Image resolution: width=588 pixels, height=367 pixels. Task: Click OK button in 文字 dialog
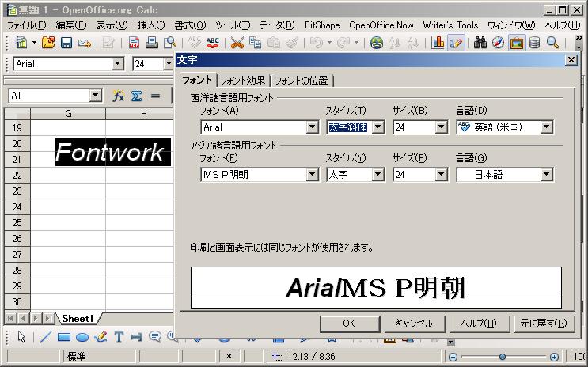coord(349,323)
